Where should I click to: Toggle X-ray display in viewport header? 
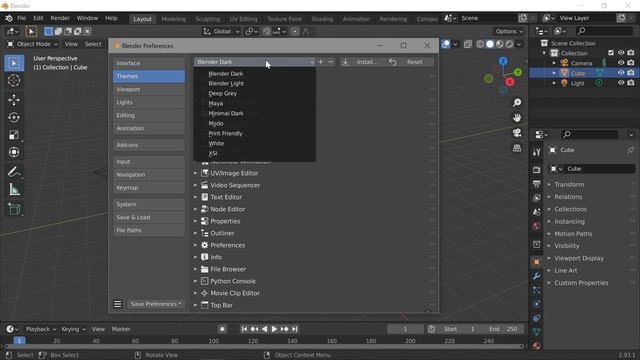(x=468, y=44)
